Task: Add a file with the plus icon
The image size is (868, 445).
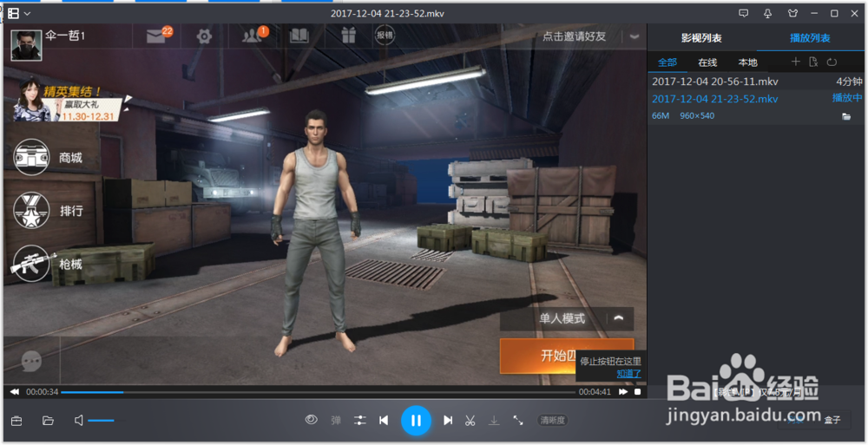Action: (x=795, y=62)
